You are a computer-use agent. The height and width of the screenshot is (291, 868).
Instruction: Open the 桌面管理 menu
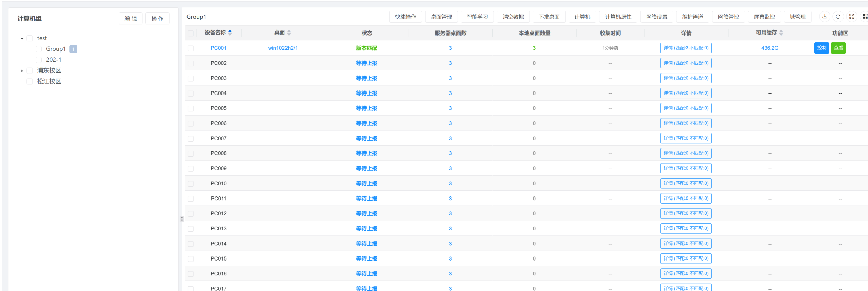click(x=441, y=17)
